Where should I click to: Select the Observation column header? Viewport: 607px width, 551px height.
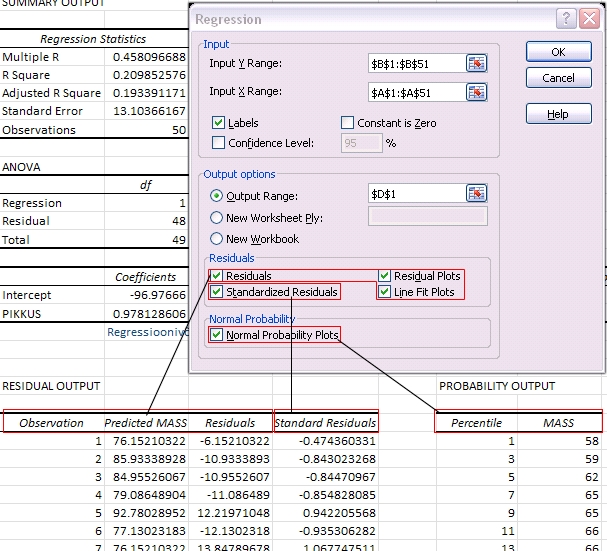coord(52,422)
